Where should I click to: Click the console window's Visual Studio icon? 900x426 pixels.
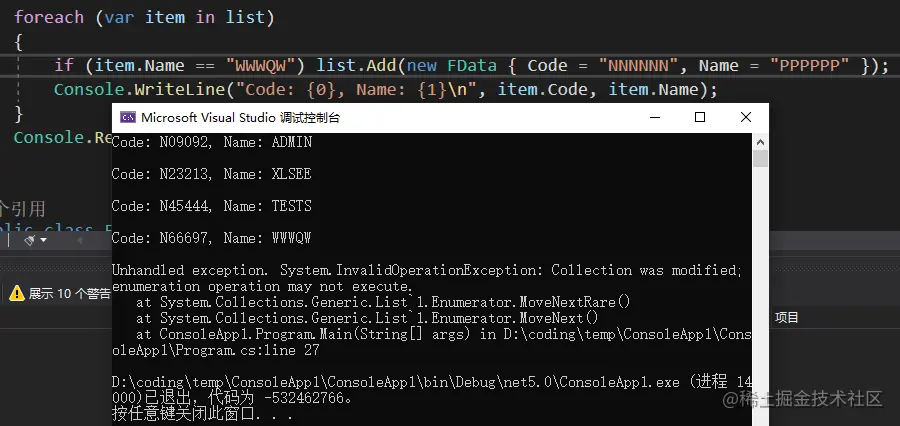click(127, 118)
